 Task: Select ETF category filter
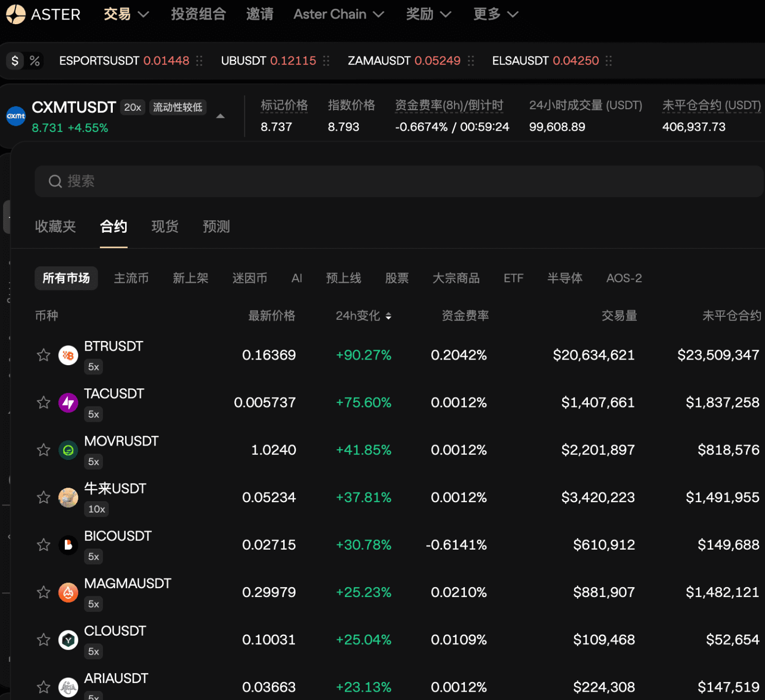(513, 278)
